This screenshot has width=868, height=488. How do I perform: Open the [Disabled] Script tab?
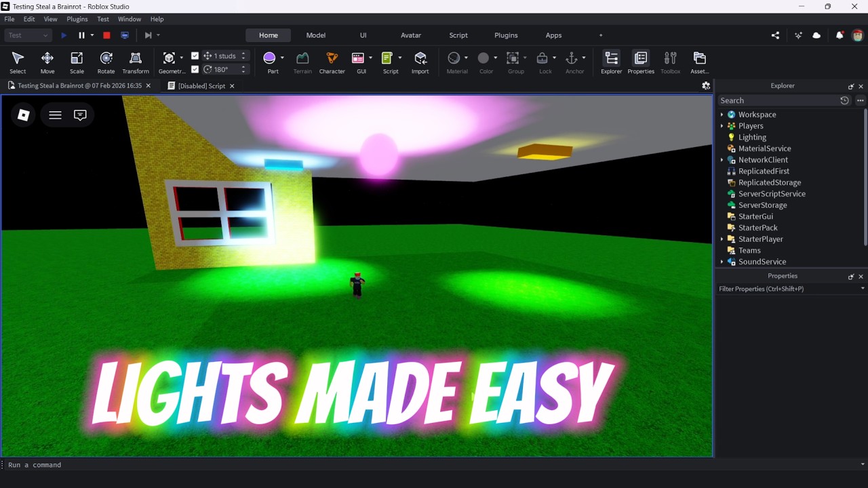tap(201, 85)
